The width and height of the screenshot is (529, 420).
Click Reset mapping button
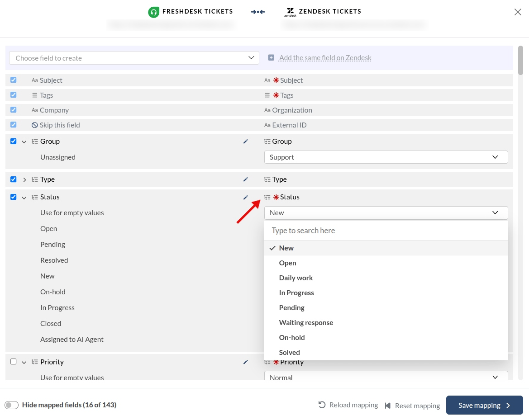click(412, 406)
